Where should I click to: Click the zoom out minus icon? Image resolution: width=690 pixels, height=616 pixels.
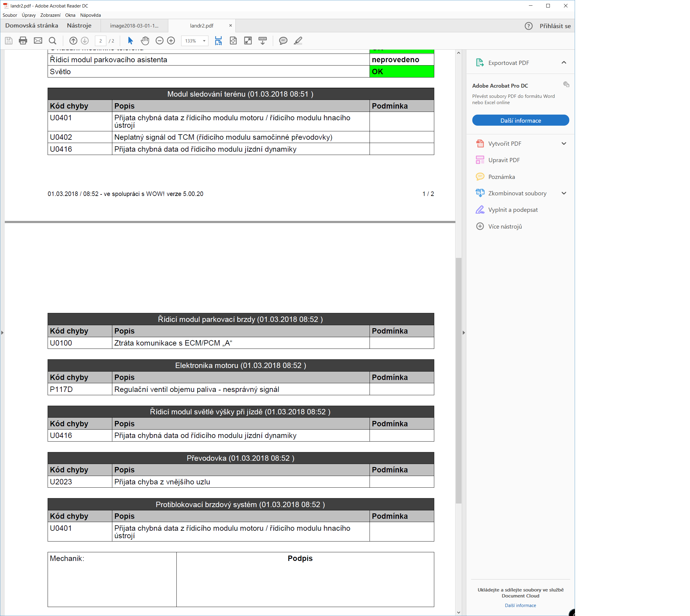pyautogui.click(x=160, y=41)
